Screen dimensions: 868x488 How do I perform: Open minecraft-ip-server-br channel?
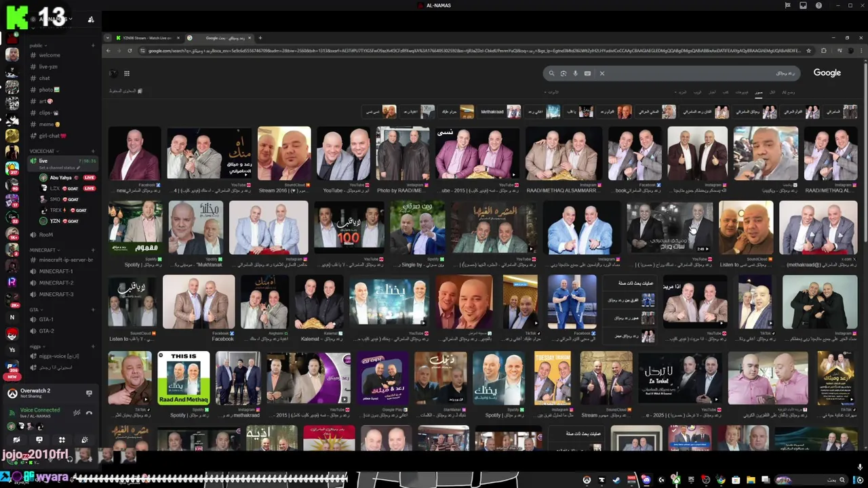61,260
